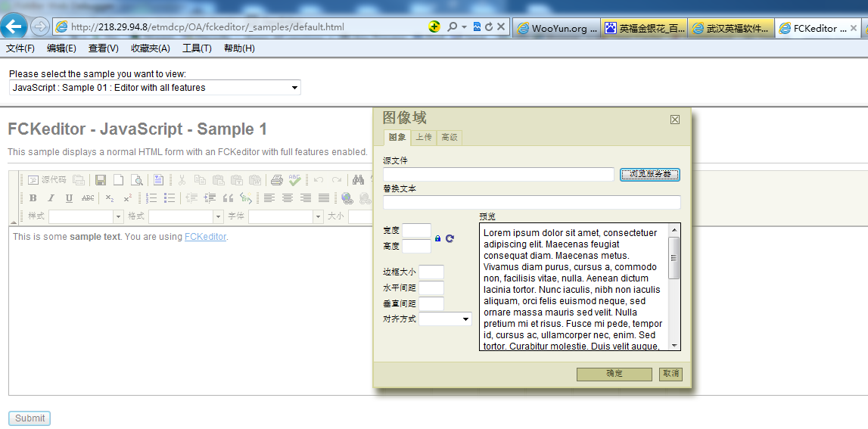Viewport: 868px width, 429px height.
Task: Click the Cut scissors icon
Action: click(x=182, y=180)
